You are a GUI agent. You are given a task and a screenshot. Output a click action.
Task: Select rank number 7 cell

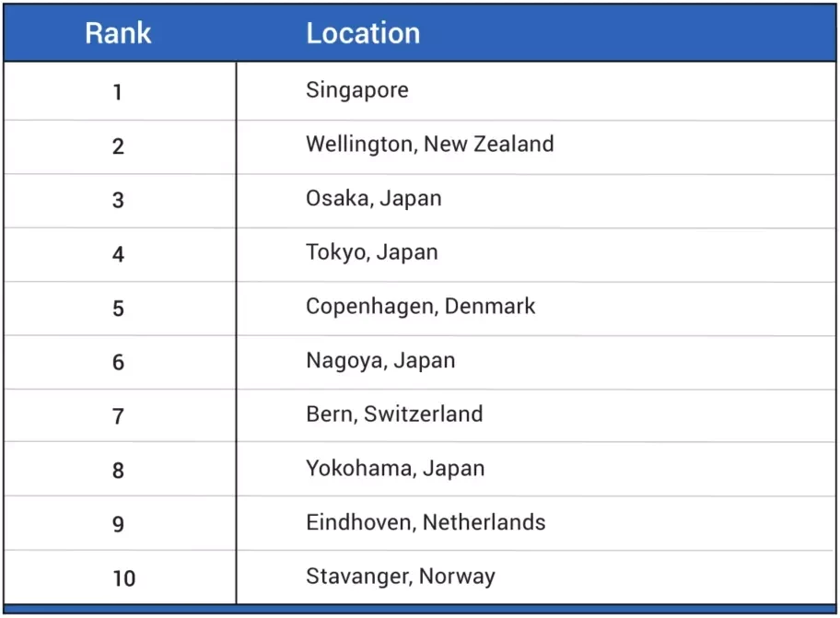[x=118, y=416]
